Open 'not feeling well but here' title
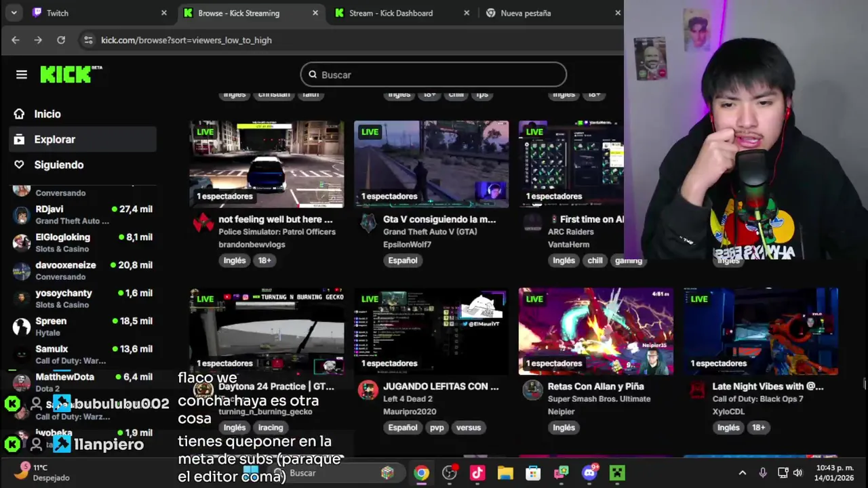This screenshot has width=868, height=488. [x=275, y=219]
